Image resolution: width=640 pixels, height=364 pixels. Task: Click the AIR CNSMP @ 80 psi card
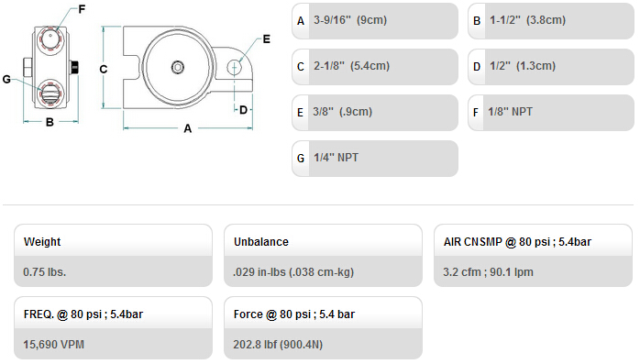[x=533, y=256]
